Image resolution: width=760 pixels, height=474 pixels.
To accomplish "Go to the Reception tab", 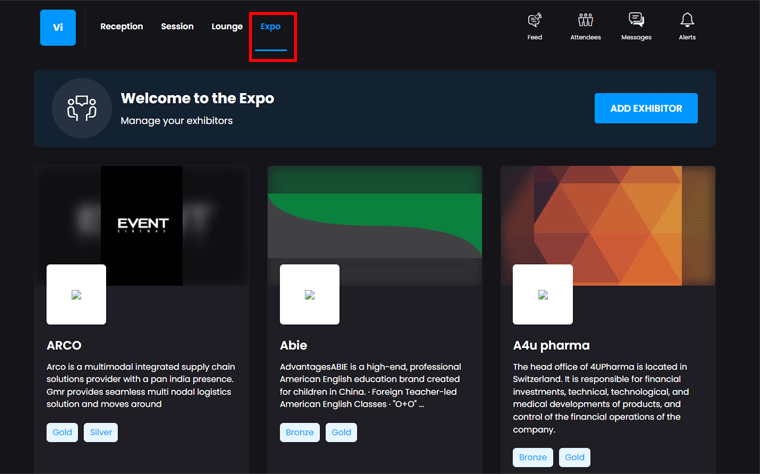I will click(122, 27).
